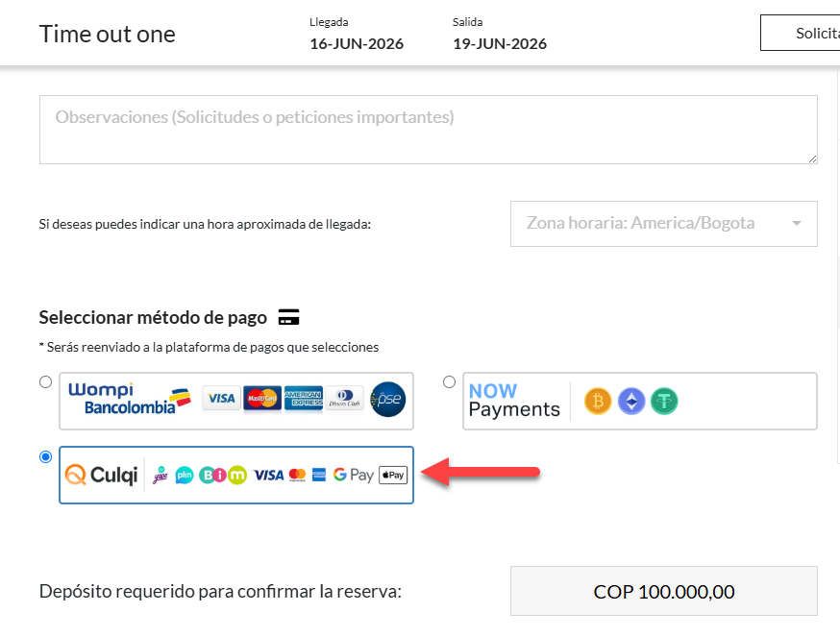Click the Mastercard logo in Culqi option

pos(297,476)
